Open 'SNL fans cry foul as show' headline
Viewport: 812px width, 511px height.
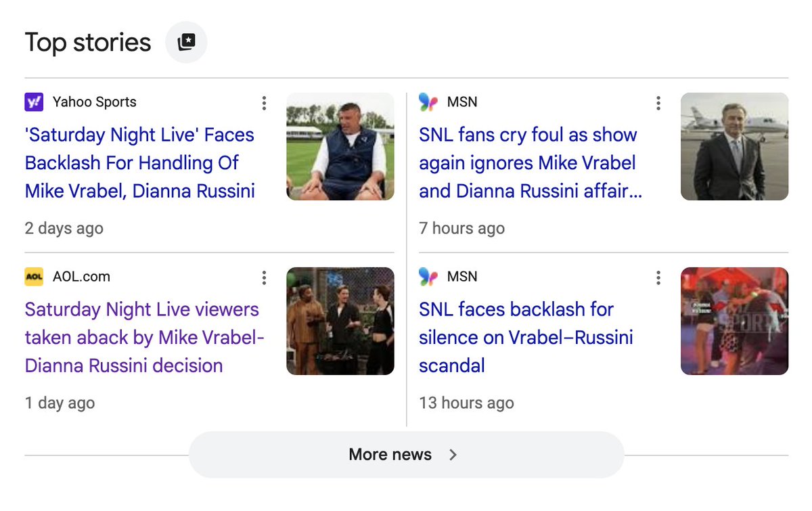coord(531,163)
